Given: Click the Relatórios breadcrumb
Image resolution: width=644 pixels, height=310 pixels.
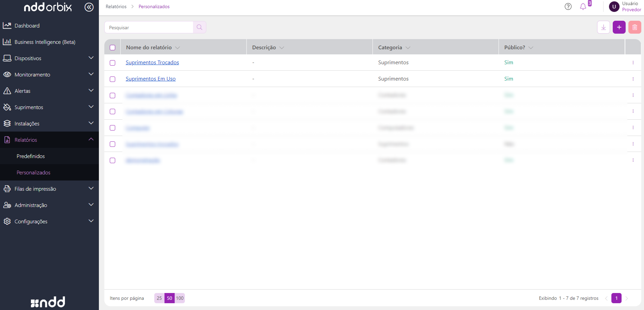Looking at the screenshot, I should pos(116,6).
